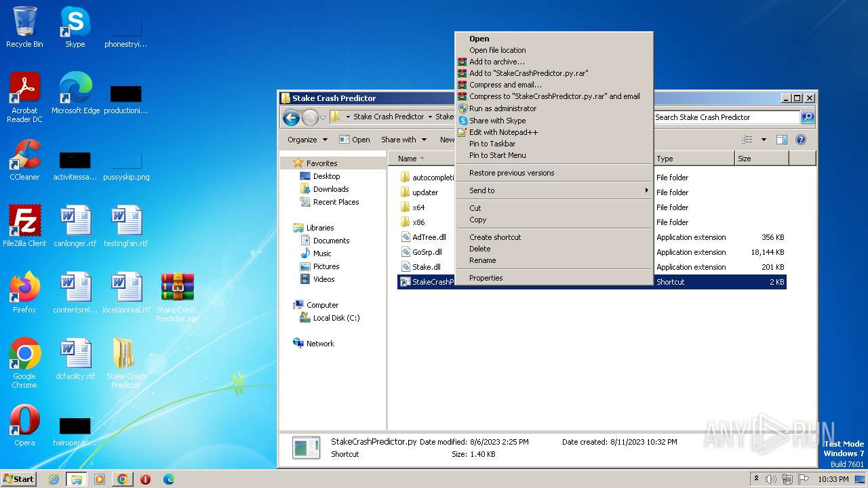
Task: Select Create shortcut entry
Action: (553, 237)
